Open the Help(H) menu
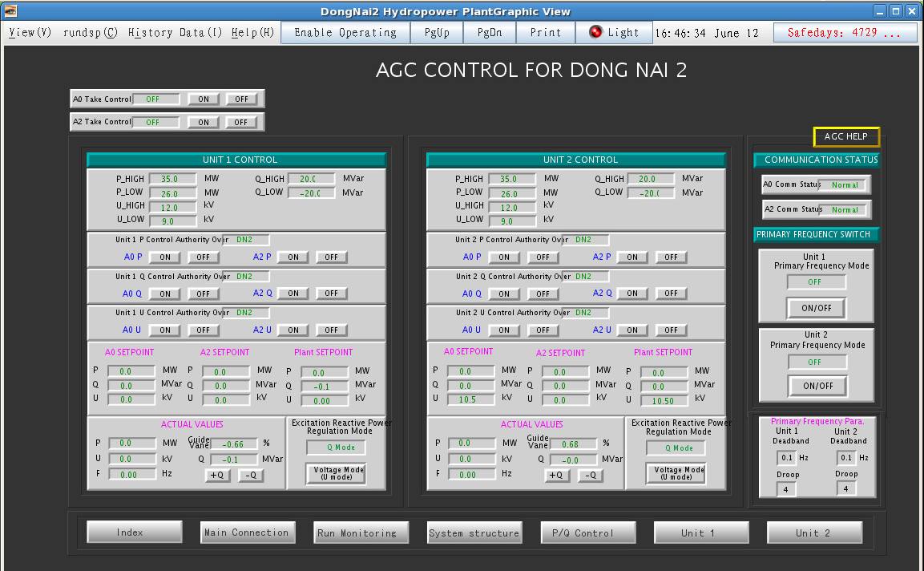Screen dimensions: 924x571 [x=252, y=33]
